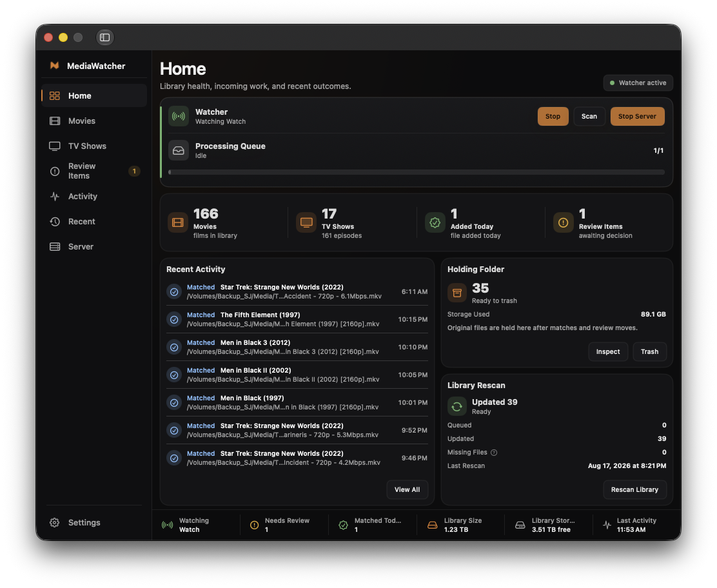Click the Stop Server button
Viewport: 717px width, 588px height.
click(x=637, y=116)
